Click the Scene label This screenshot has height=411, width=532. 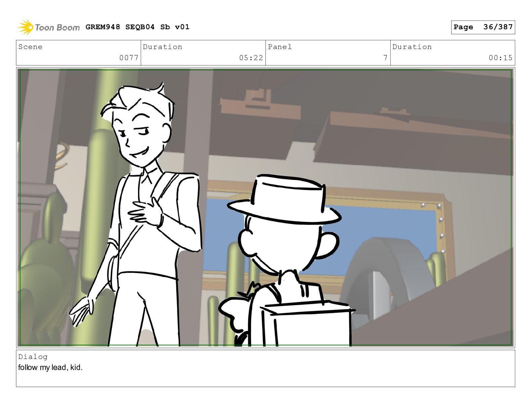[x=30, y=47]
